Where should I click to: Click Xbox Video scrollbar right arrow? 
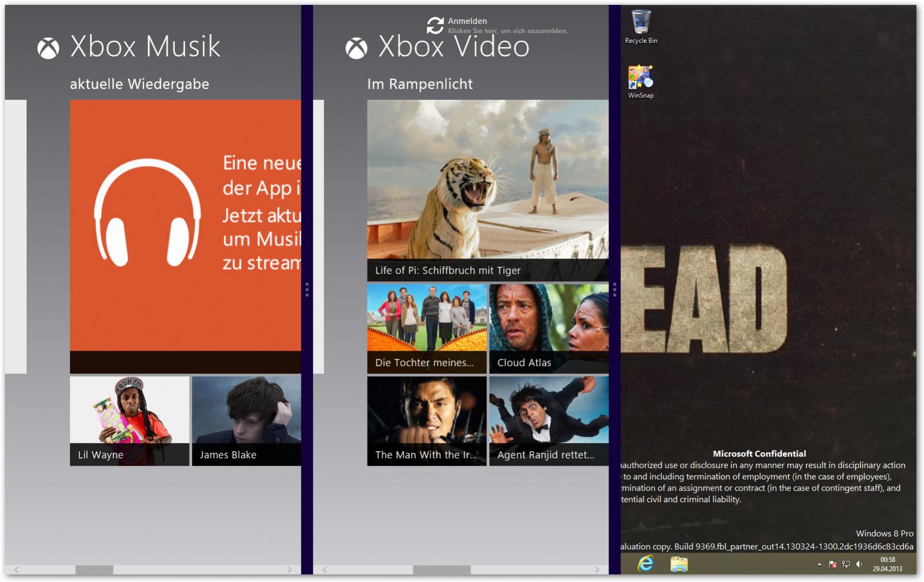click(x=597, y=570)
